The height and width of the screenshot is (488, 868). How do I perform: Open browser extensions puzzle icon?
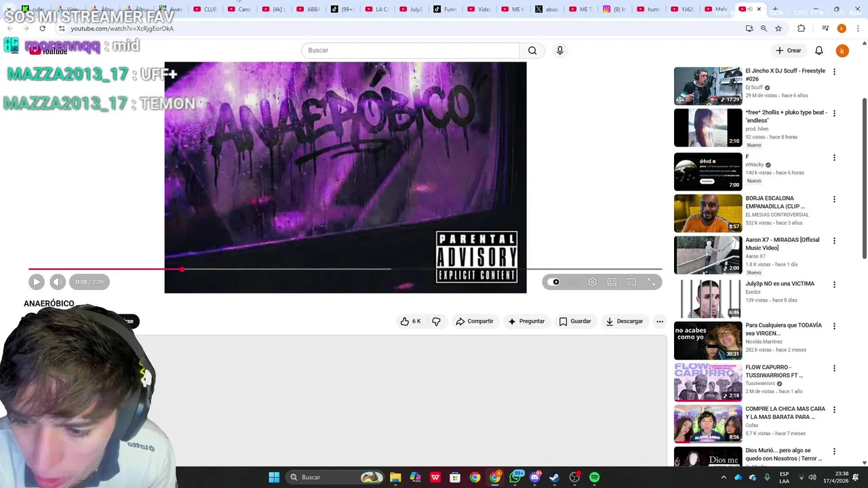(x=801, y=28)
